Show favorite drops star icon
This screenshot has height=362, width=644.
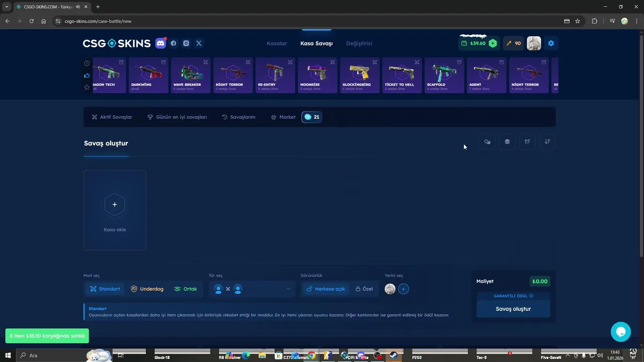point(87,87)
